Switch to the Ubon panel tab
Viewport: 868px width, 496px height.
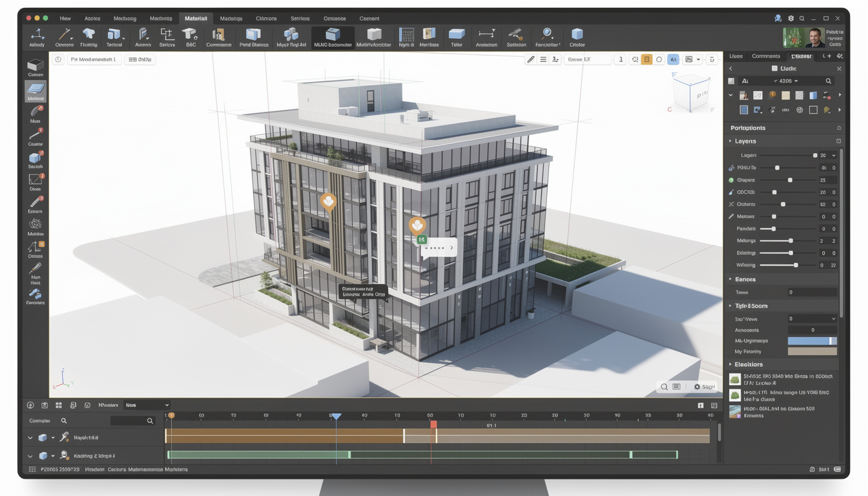click(x=736, y=56)
